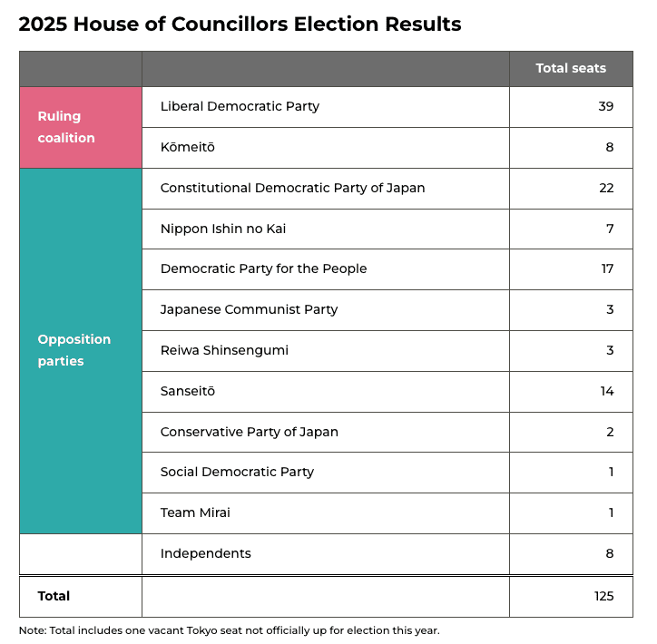This screenshot has width=657, height=644.
Task: Click the "Liberal Democratic Party" row label
Action: click(240, 106)
